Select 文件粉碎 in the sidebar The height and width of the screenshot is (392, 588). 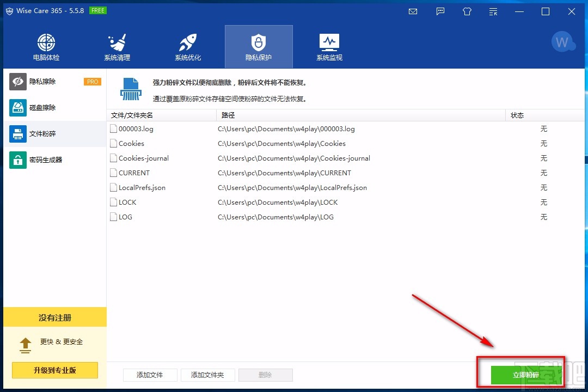tap(55, 134)
